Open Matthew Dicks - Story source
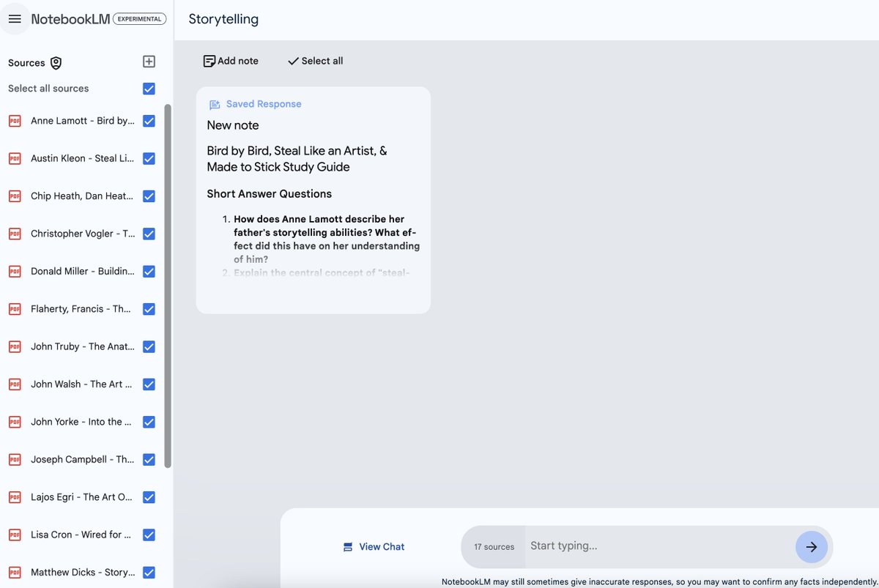The image size is (879, 588). coord(83,573)
